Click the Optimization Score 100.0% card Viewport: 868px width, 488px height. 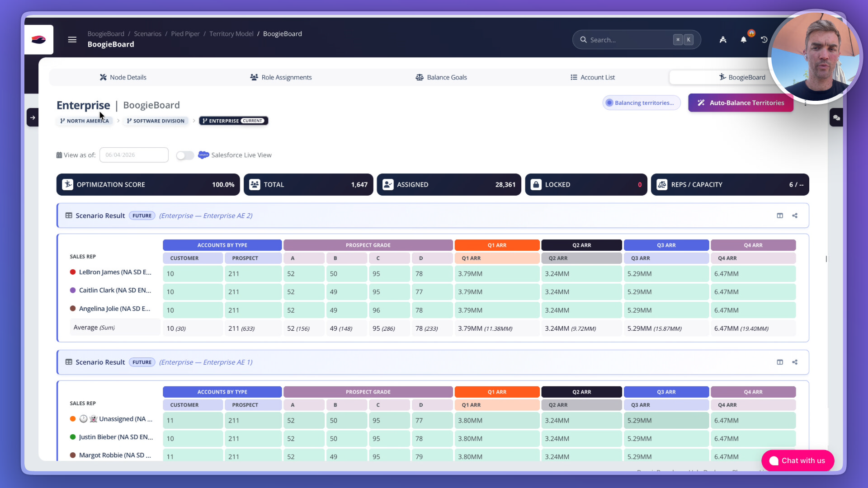coord(148,184)
